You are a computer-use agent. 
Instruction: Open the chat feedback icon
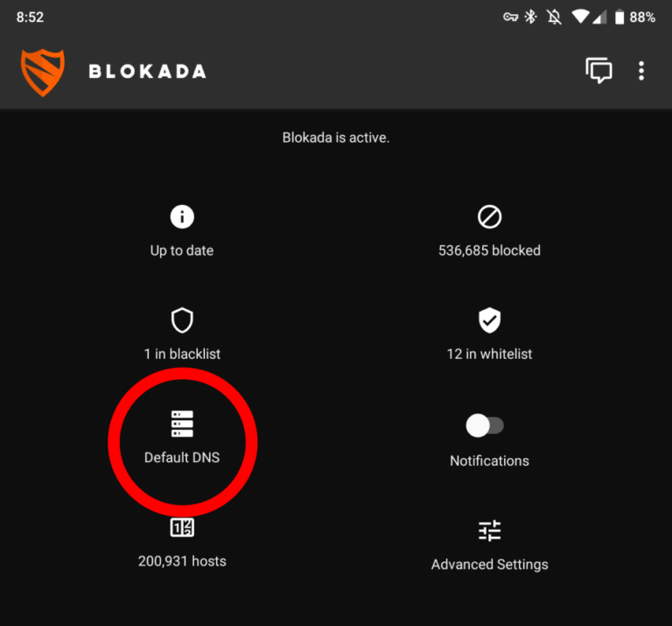coord(598,71)
